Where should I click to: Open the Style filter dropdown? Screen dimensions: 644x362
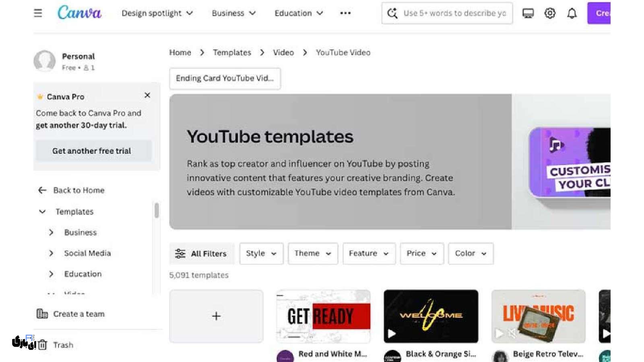click(261, 253)
